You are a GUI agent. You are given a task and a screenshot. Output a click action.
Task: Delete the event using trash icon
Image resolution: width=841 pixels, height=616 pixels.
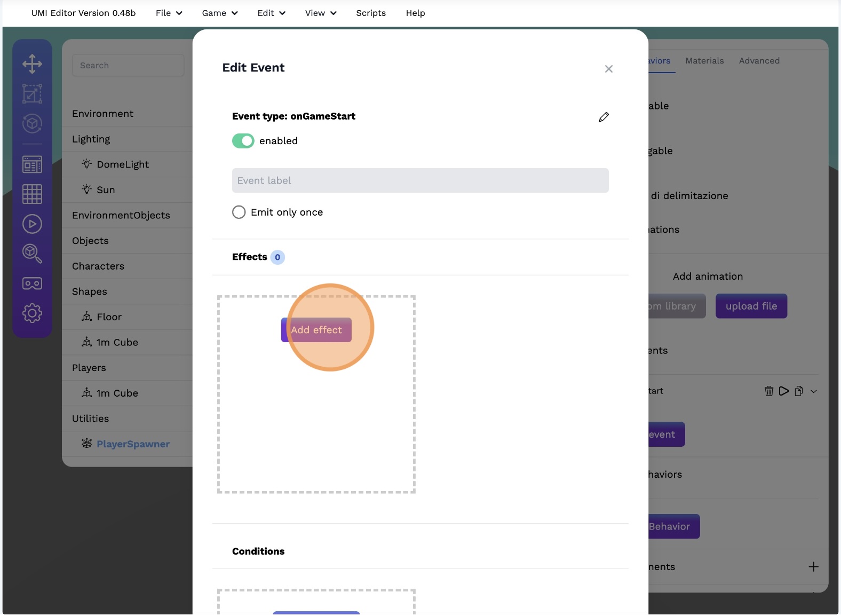click(768, 391)
